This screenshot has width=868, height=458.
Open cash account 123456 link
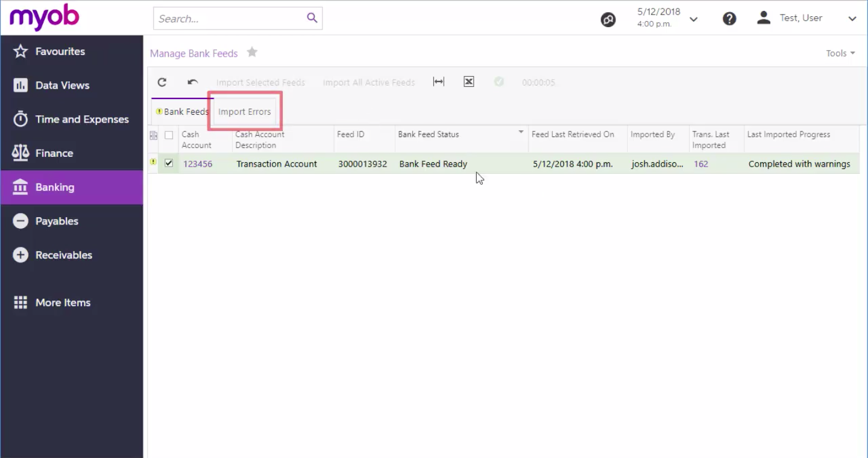click(198, 164)
